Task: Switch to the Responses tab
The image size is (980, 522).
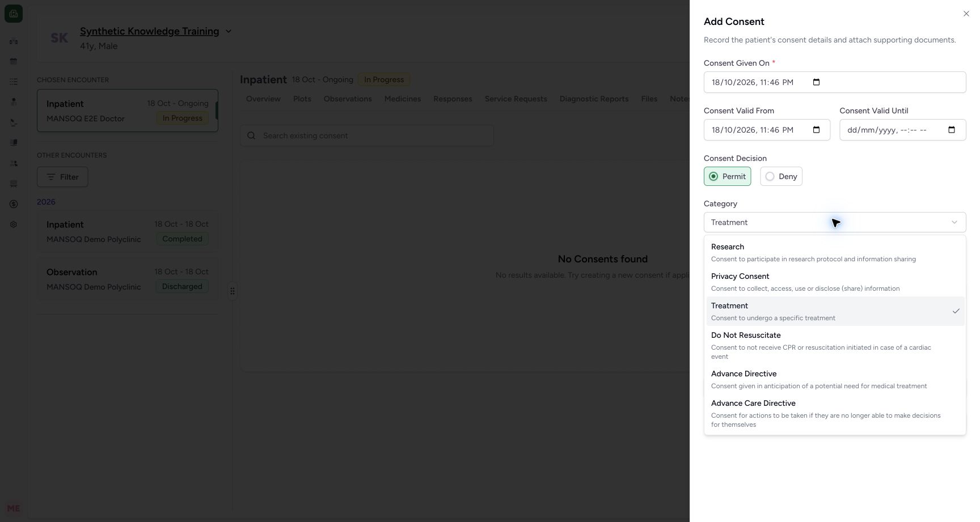Action: tap(453, 99)
